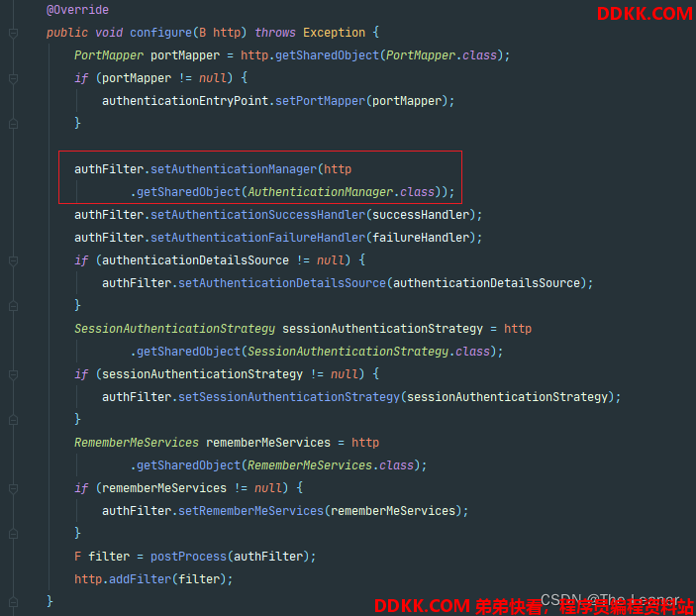Click the PortMapper type declaration
The image size is (696, 616).
click(x=109, y=55)
